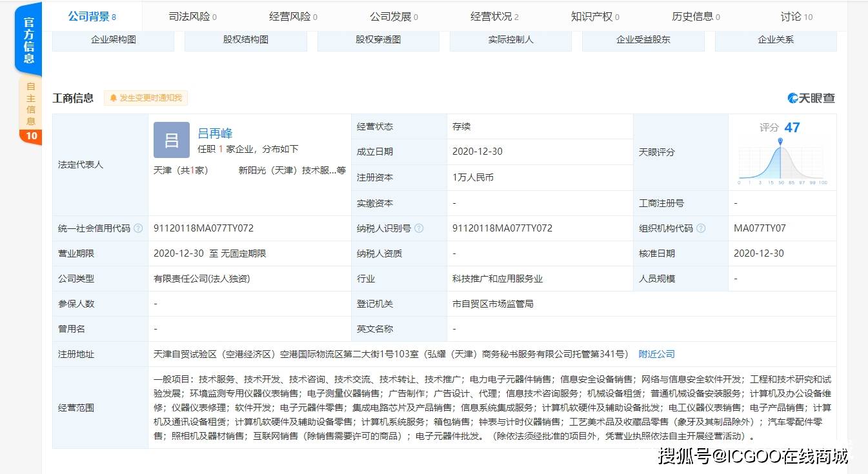Viewport: 868px width, 474px height.
Task: Open 股权穿透图
Action: [378, 40]
